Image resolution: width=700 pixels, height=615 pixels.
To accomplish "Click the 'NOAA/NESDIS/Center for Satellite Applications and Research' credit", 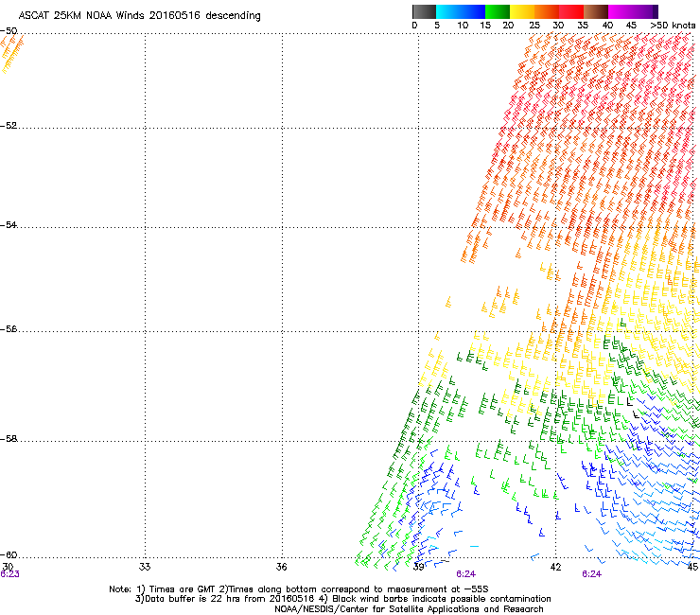I will (x=409, y=609).
